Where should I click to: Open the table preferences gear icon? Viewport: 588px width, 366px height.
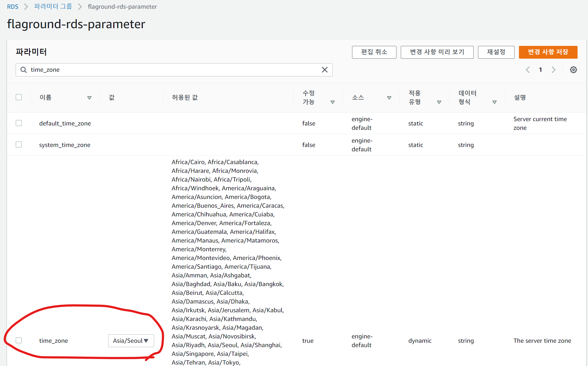pos(573,70)
